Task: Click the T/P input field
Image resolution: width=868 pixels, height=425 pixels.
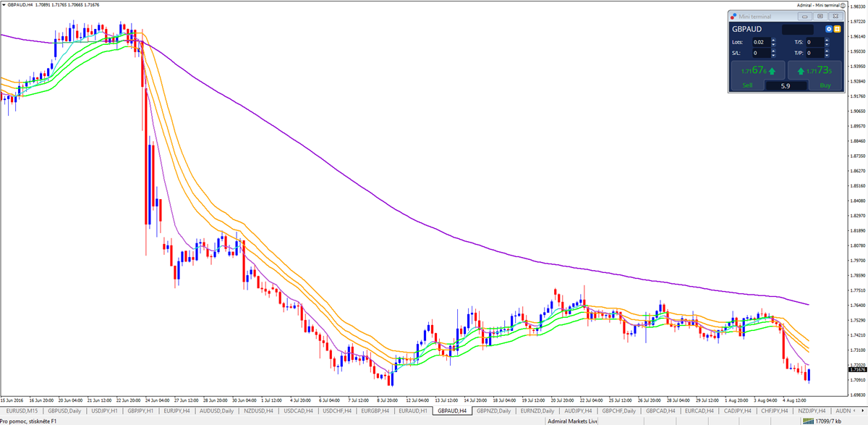Action: (x=814, y=53)
